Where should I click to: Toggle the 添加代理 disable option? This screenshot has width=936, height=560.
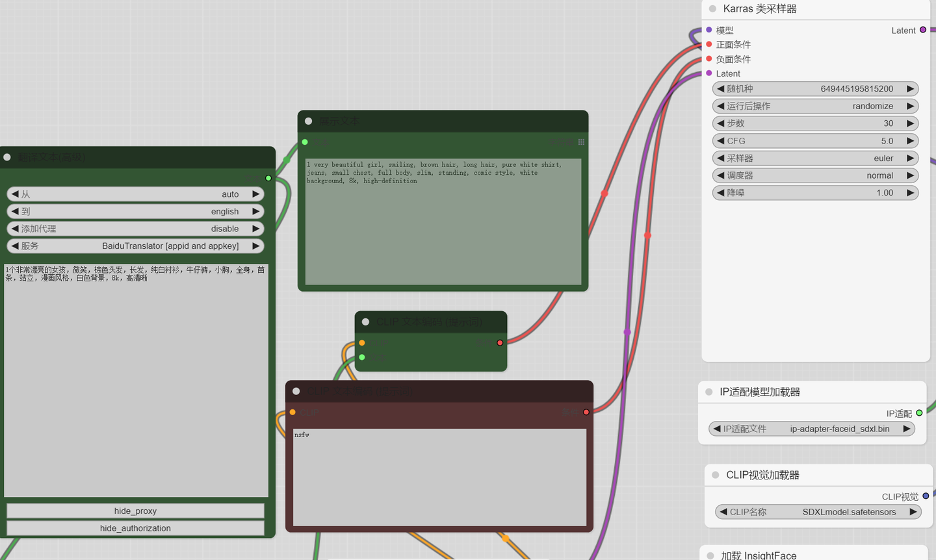pyautogui.click(x=135, y=229)
